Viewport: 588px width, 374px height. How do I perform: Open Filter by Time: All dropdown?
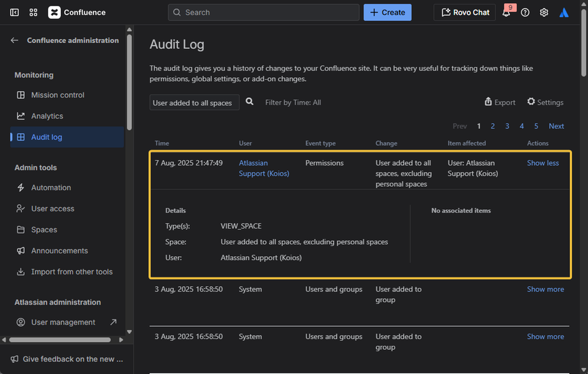(x=293, y=102)
